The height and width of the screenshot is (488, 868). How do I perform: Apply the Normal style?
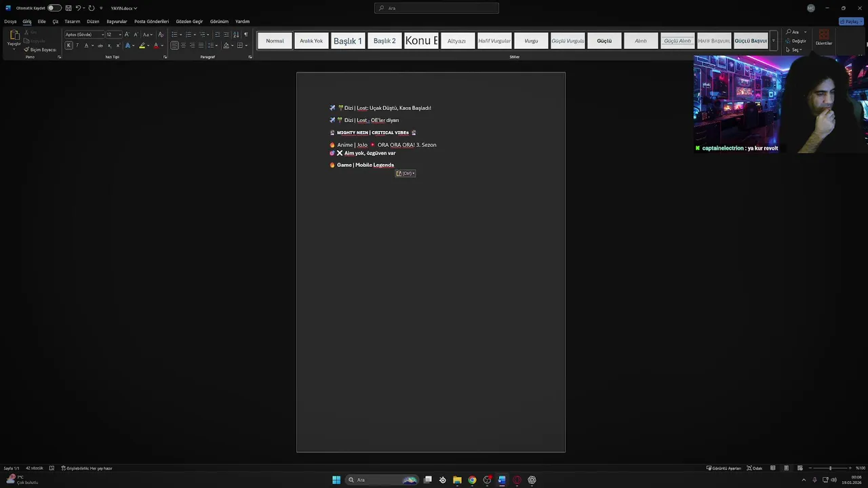click(x=275, y=41)
